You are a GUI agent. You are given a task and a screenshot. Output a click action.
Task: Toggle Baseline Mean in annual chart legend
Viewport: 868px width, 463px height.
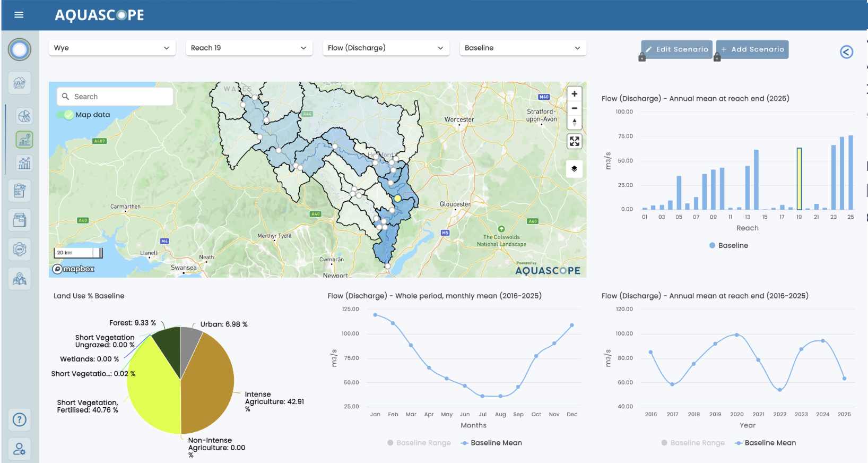766,443
